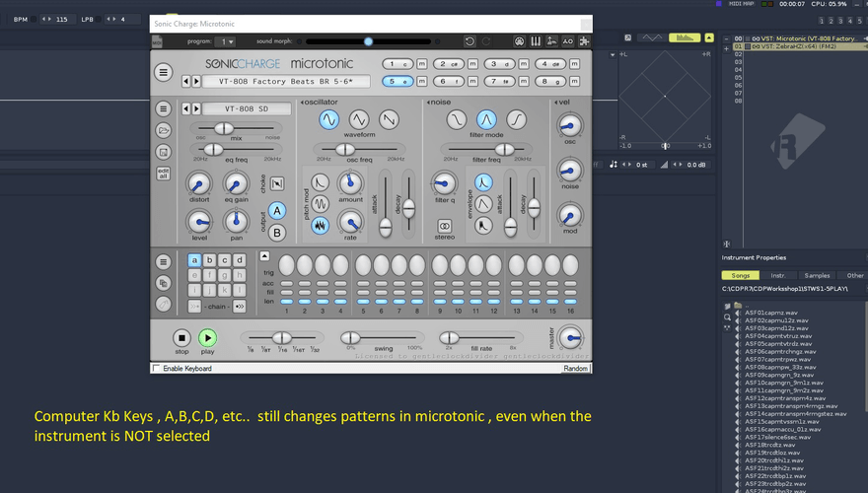This screenshot has height=493, width=868.
Task: Click the osc/noise mix slider handle
Action: [224, 128]
